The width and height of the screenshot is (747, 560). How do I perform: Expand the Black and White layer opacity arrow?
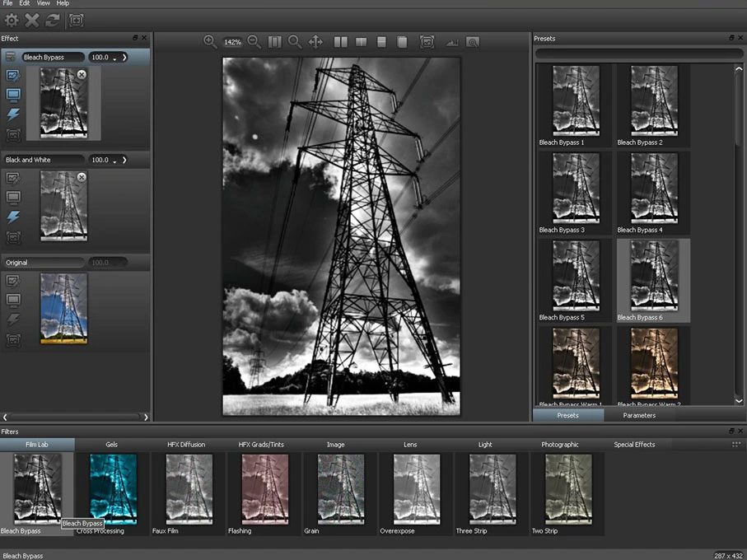124,160
